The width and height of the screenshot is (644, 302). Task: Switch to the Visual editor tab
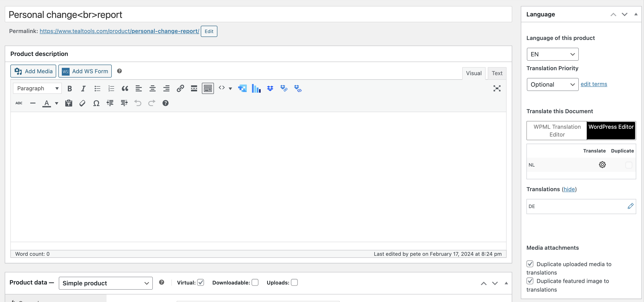coord(474,73)
